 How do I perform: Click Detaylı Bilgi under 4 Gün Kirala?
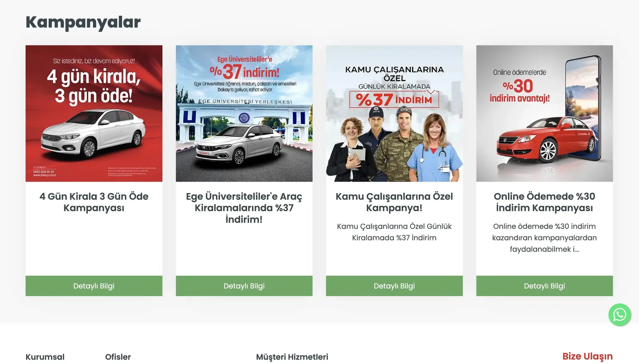tap(94, 286)
